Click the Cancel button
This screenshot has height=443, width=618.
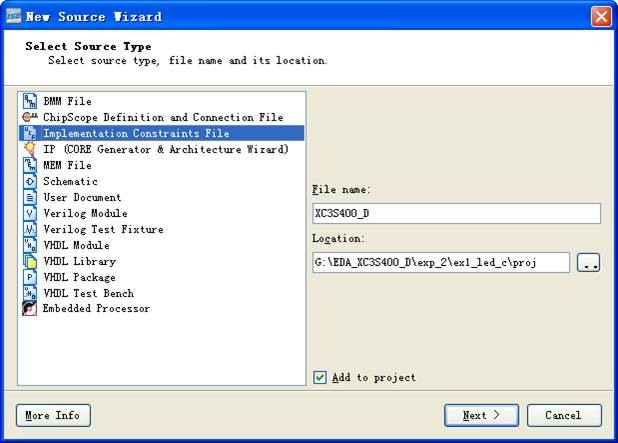(x=563, y=415)
